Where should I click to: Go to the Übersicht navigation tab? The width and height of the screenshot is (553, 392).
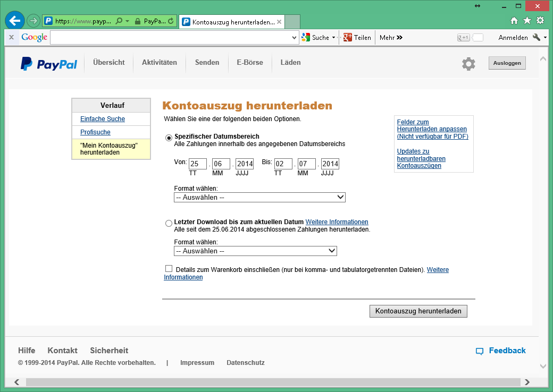(x=108, y=63)
